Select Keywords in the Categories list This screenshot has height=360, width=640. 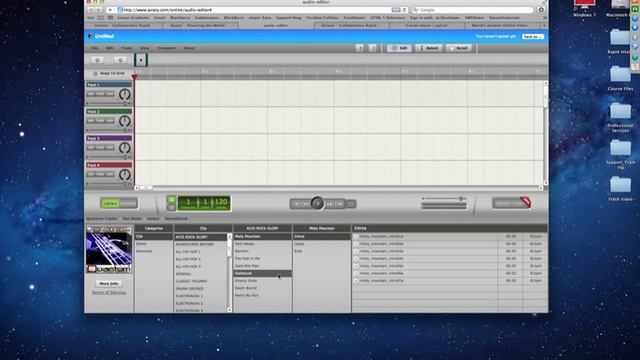[x=144, y=251]
